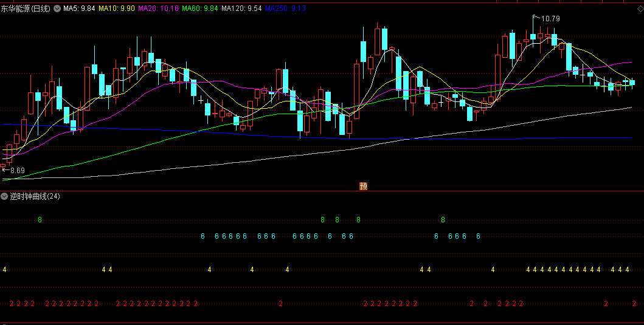This screenshot has height=325, width=644.
Task: Click the leftmost yellow 4 indicator value
Action: (5, 269)
